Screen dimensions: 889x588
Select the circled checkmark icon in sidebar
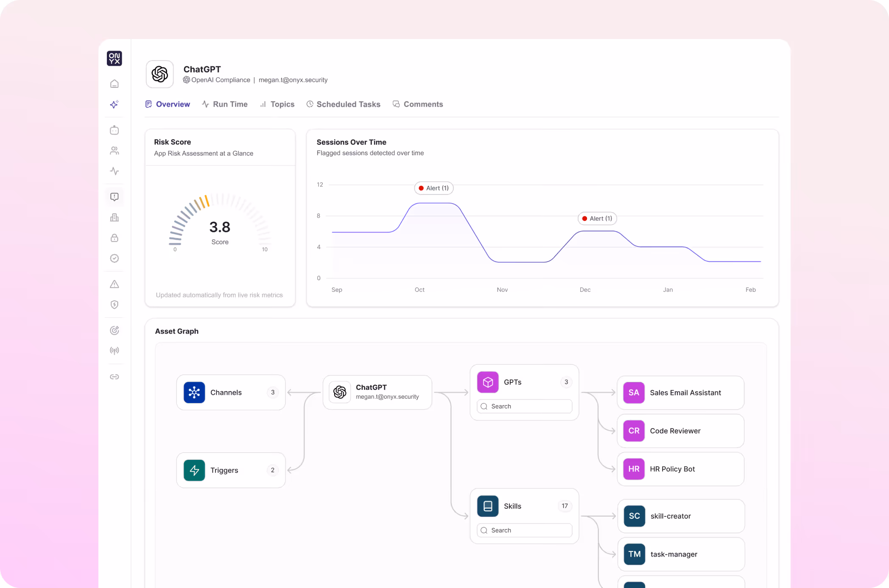115,258
